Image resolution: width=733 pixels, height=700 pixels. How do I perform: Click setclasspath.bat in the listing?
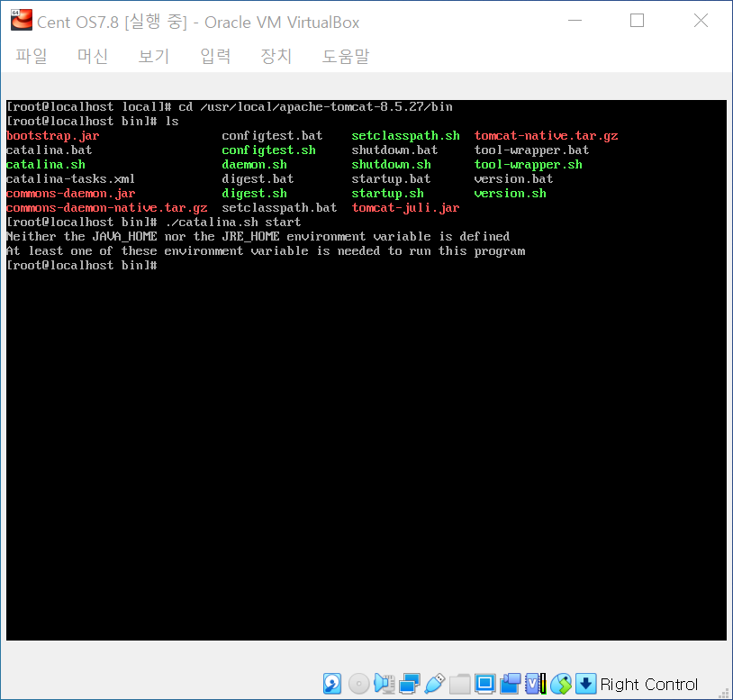(279, 207)
